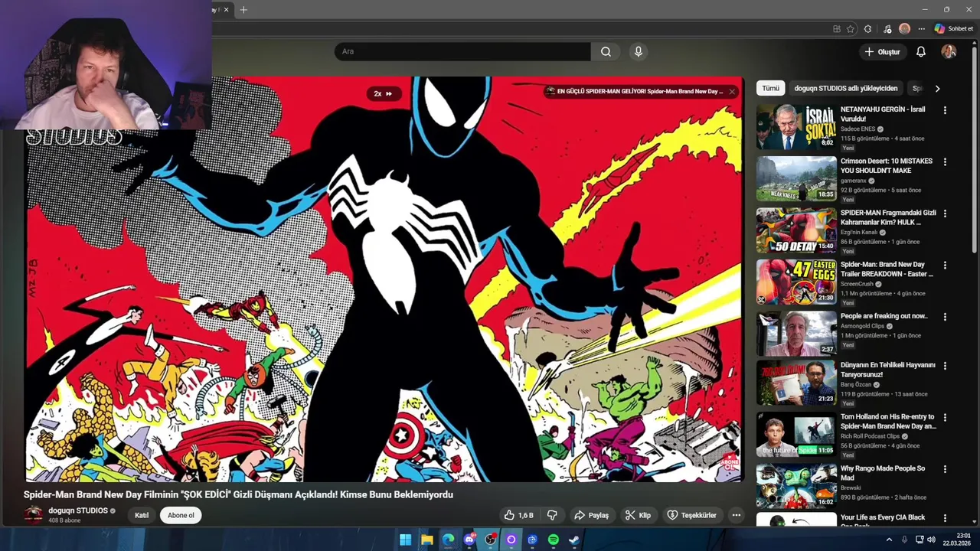Show hidden system tray icons chevron
The image size is (980, 551).
889,540
